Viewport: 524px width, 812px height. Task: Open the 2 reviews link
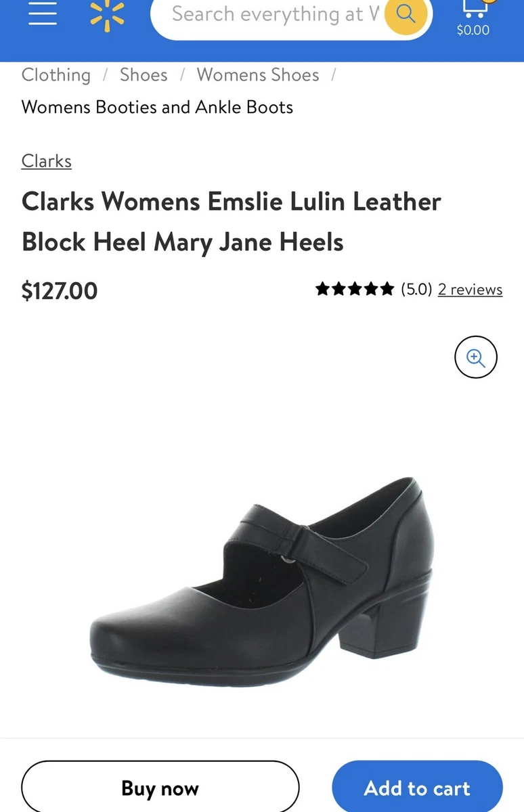470,290
